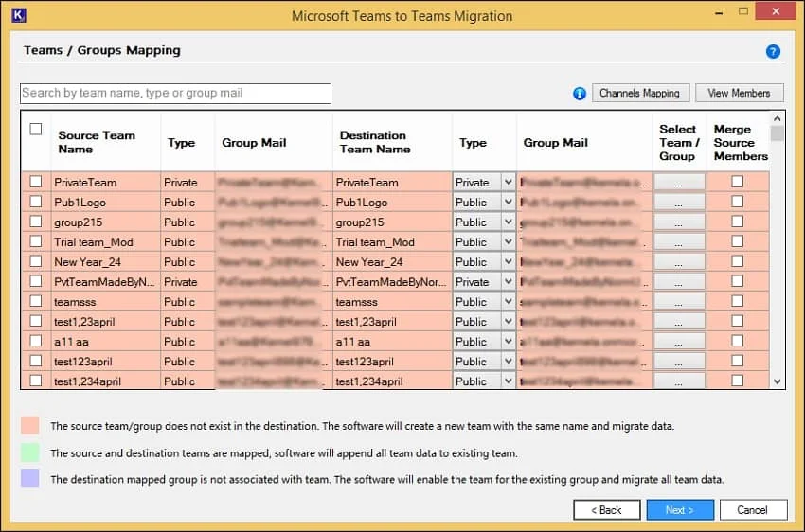Select the source cell 'PvtTeamMadeByN...'
Image resolution: width=805 pixels, height=532 pixels.
104,282
